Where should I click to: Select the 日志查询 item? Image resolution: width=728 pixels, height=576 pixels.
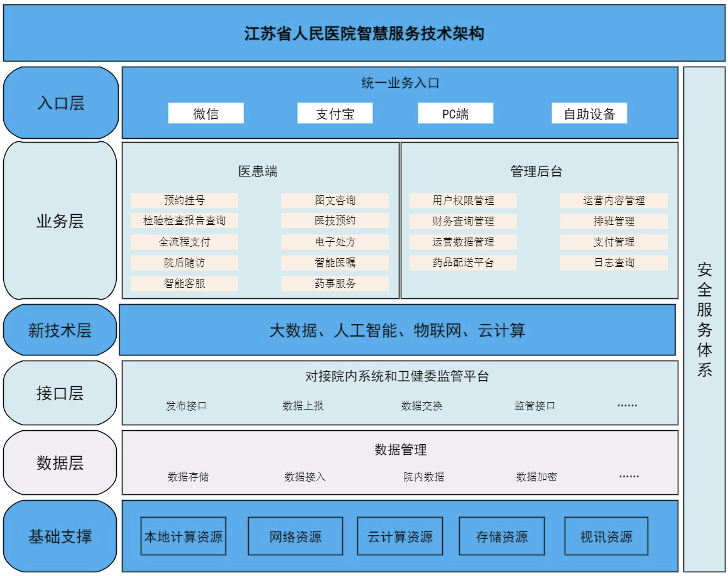click(614, 263)
